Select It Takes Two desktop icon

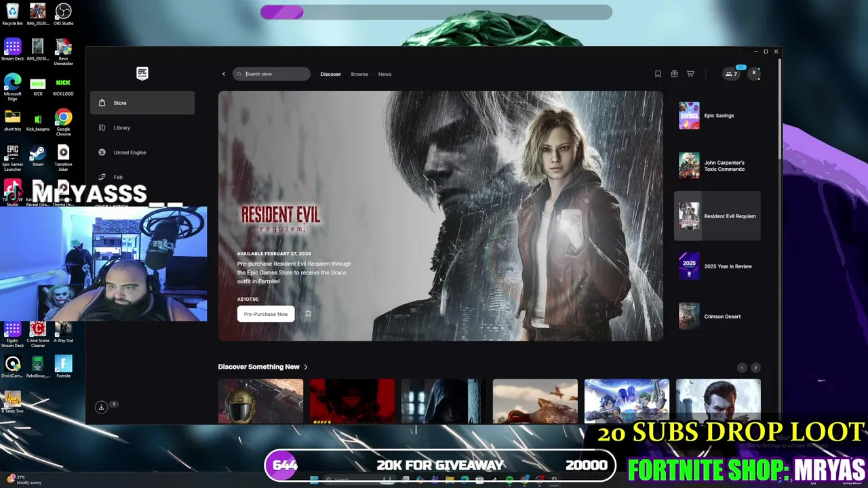12,402
